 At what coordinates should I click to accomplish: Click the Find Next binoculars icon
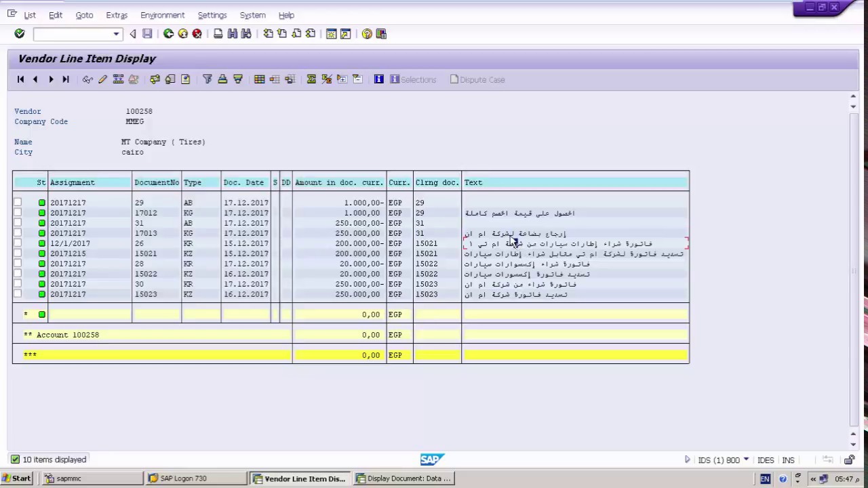(x=246, y=34)
